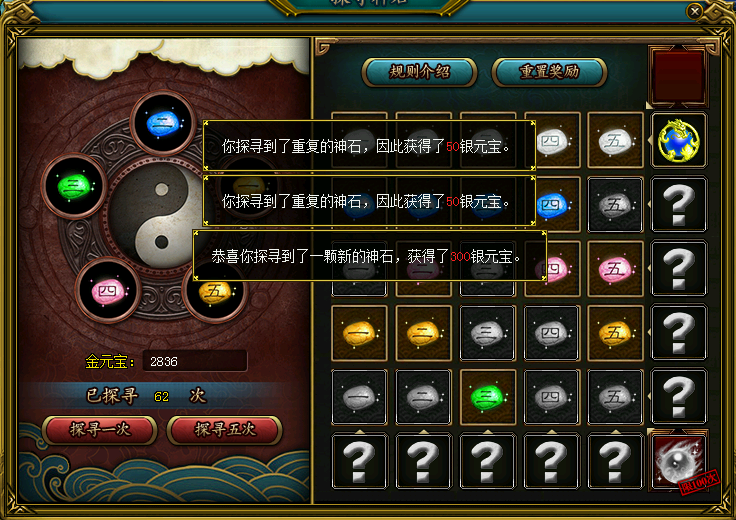Click the question mark reward beside yellow row
This screenshot has height=520, width=736.
678,333
